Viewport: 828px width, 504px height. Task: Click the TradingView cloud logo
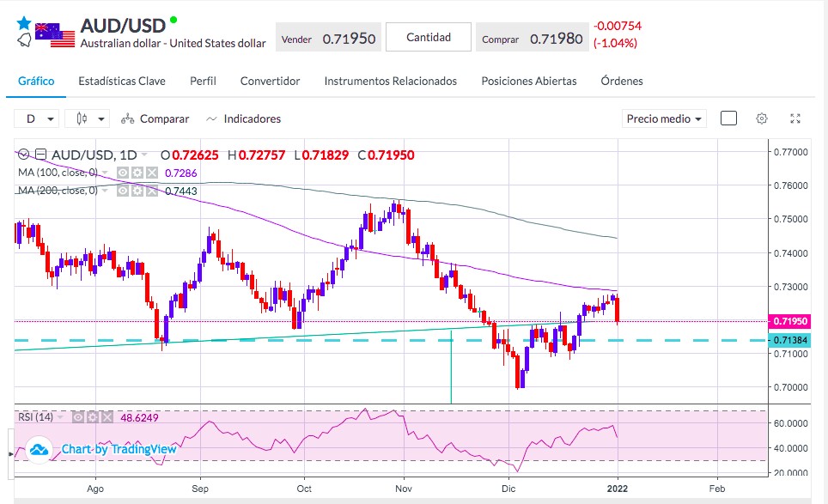39,450
